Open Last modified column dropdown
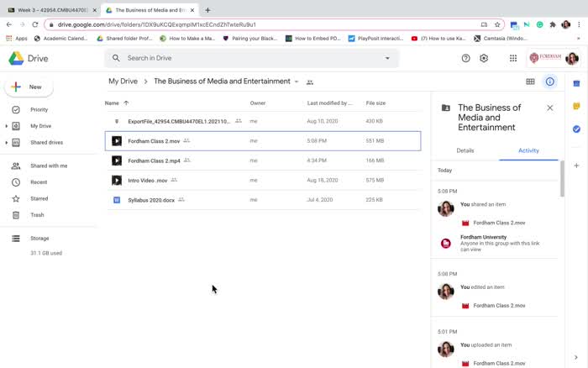588x368 pixels. pos(329,103)
